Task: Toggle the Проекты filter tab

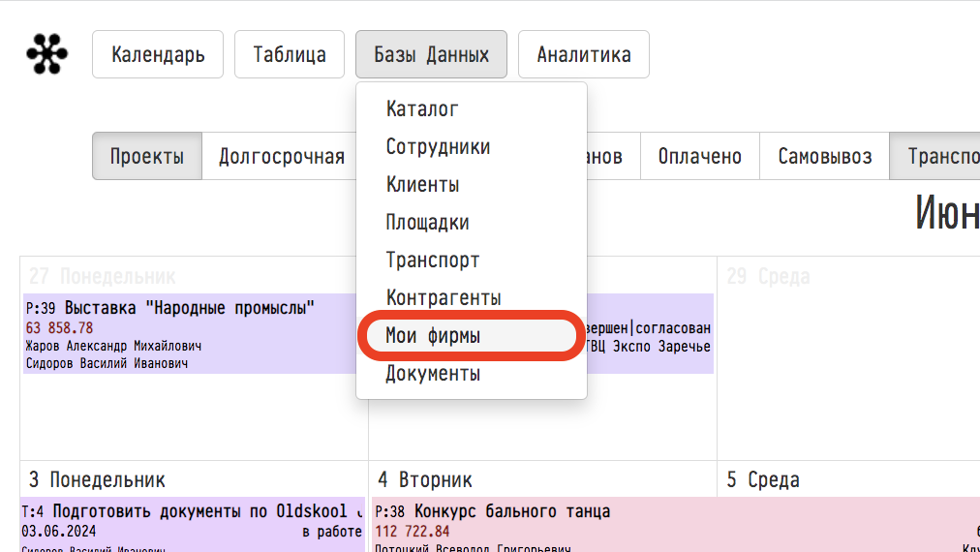Action: point(147,156)
